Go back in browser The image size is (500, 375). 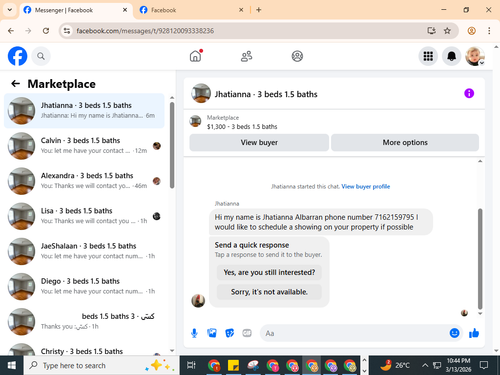pos(11,31)
